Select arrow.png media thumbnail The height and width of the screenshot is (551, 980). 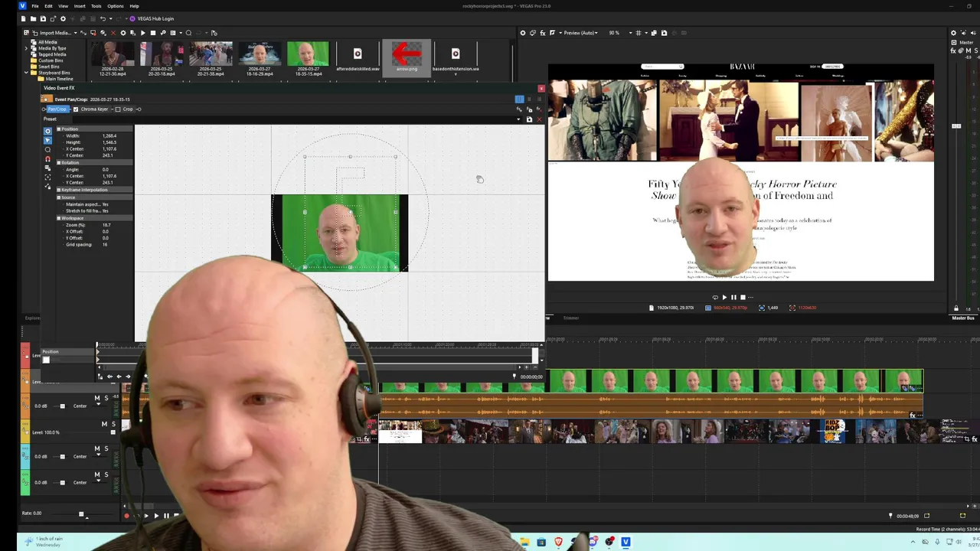[x=407, y=56]
